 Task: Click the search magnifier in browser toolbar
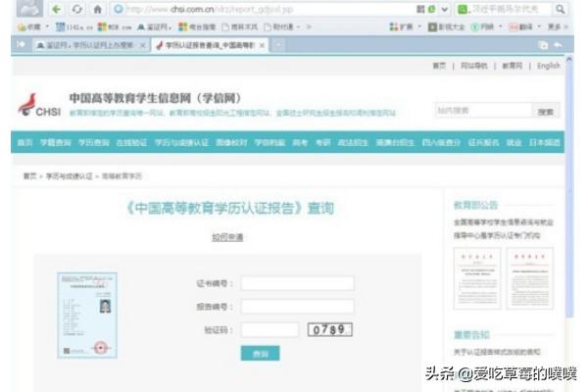click(x=561, y=9)
